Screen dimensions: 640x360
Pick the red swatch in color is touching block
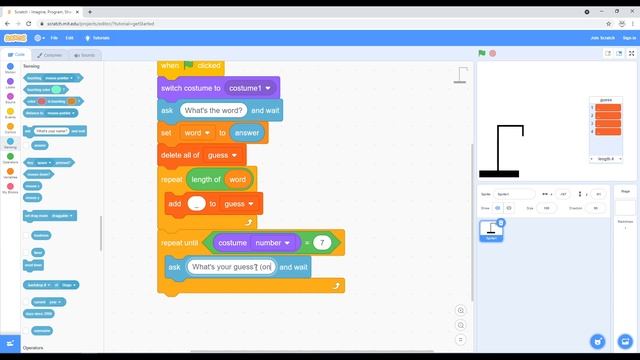(x=42, y=101)
